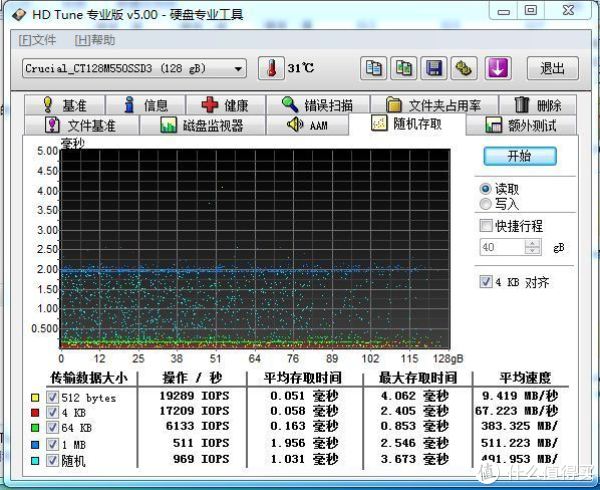Click the blue 1 MB color swatch
This screenshot has height=490, width=600.
point(35,445)
